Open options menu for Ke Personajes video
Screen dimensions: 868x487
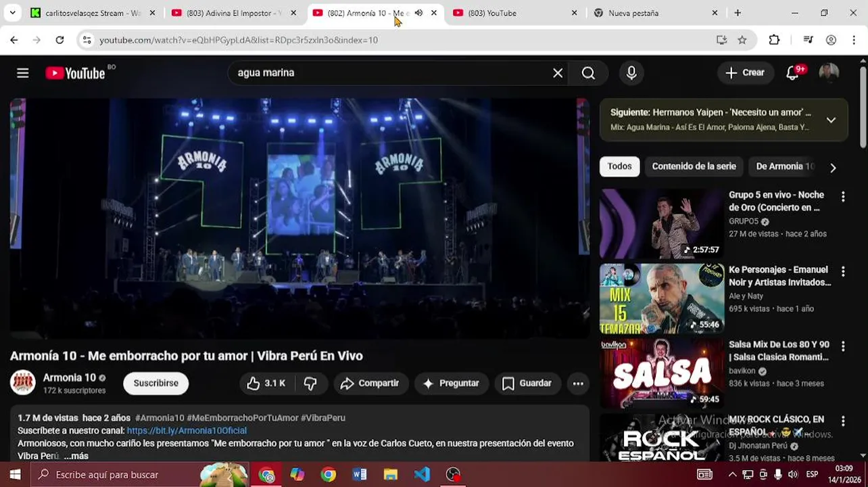(842, 271)
